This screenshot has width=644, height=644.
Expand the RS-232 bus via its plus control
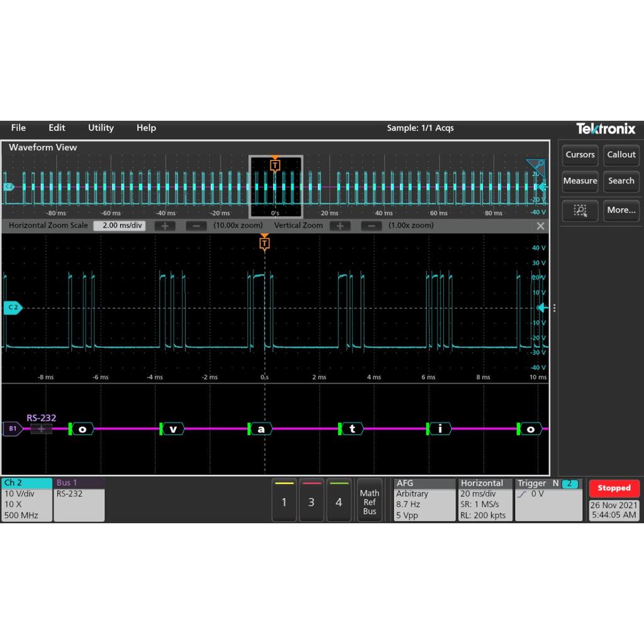(42, 428)
